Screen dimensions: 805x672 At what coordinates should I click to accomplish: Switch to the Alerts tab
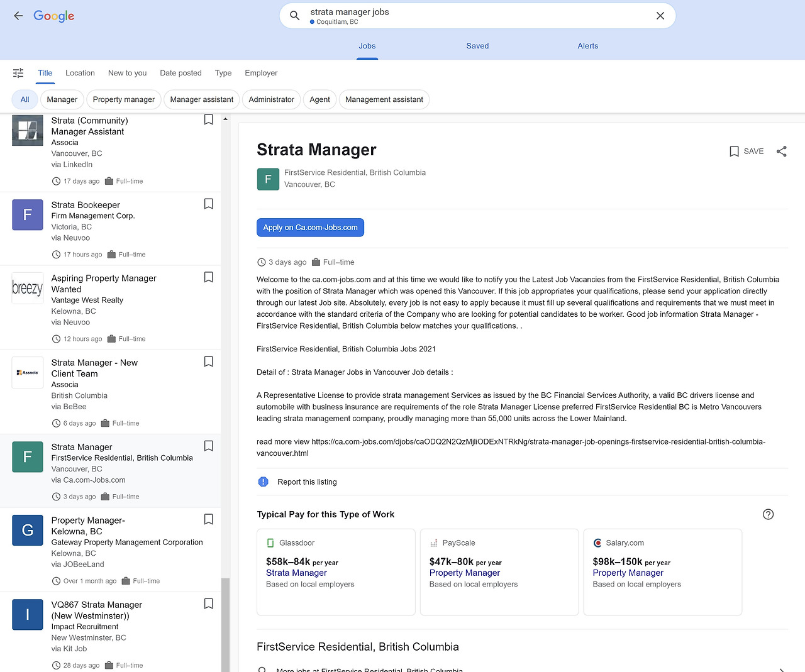coord(588,46)
